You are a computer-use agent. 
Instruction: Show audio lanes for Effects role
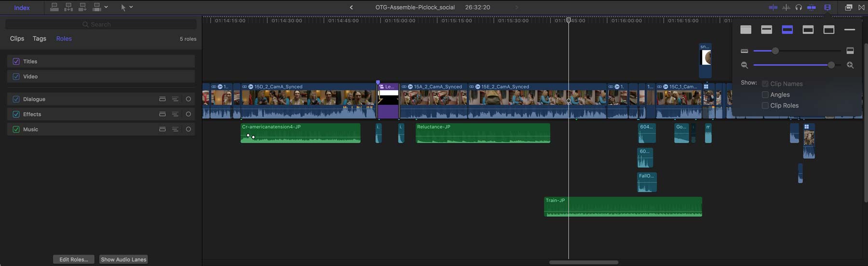click(x=163, y=114)
